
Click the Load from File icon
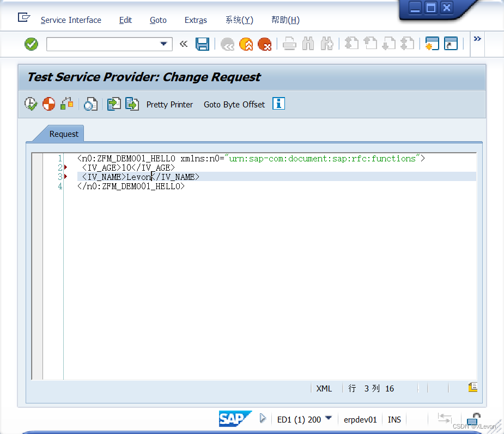(114, 104)
